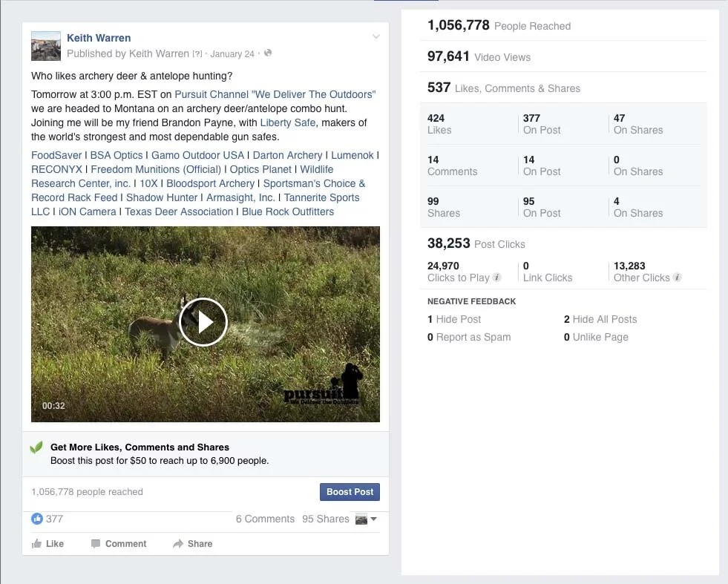Open the Lumenok link
The image size is (728, 584).
pos(352,155)
